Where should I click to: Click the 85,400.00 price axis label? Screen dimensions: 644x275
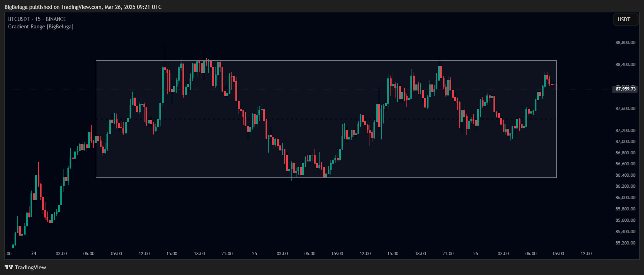click(625, 232)
